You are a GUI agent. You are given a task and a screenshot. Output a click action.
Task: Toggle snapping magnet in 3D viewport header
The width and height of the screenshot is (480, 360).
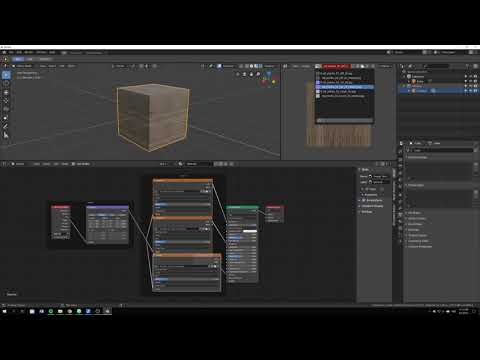click(x=141, y=66)
